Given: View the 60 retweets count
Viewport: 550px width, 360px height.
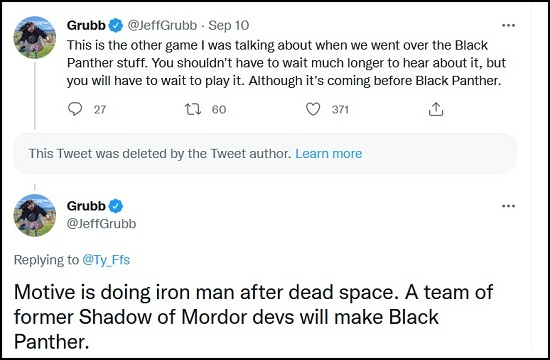Looking at the screenshot, I should 219,109.
